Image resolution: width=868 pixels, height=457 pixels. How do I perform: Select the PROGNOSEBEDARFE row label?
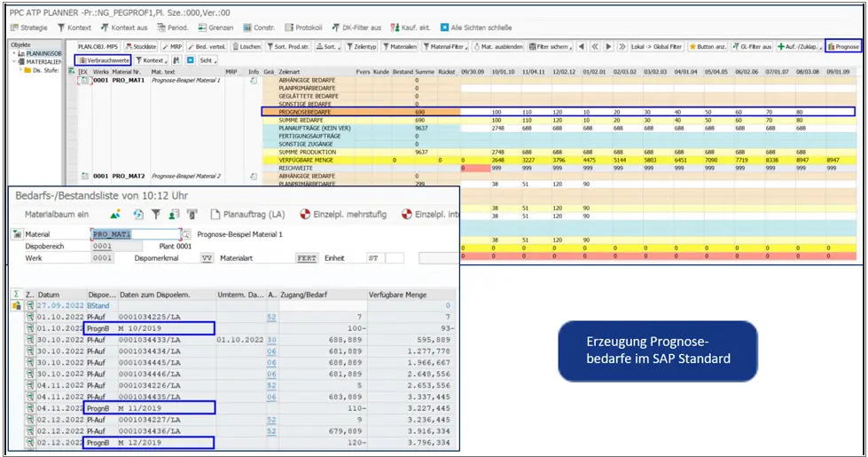tap(305, 112)
